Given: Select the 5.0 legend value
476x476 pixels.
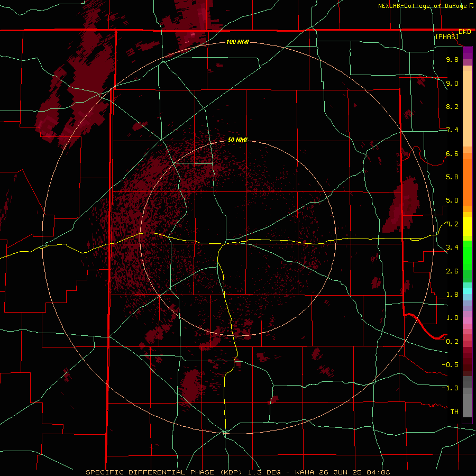Looking at the screenshot, I should coord(452,200).
